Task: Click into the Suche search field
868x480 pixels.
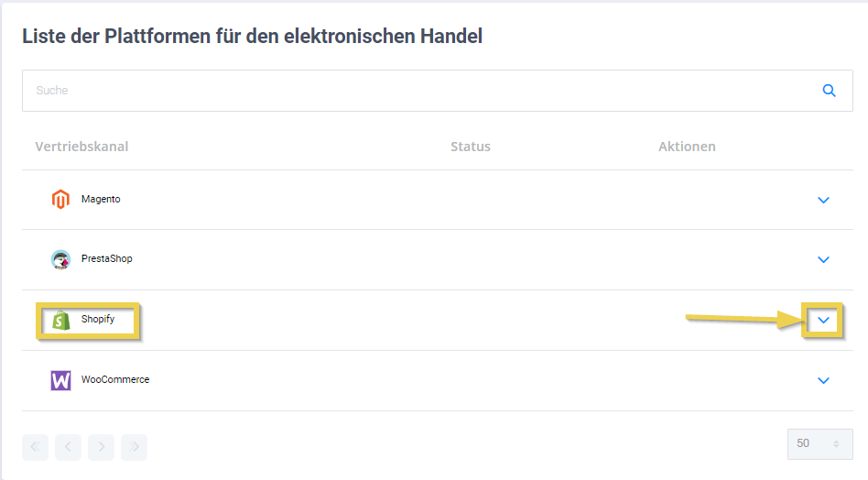Action: (x=412, y=91)
